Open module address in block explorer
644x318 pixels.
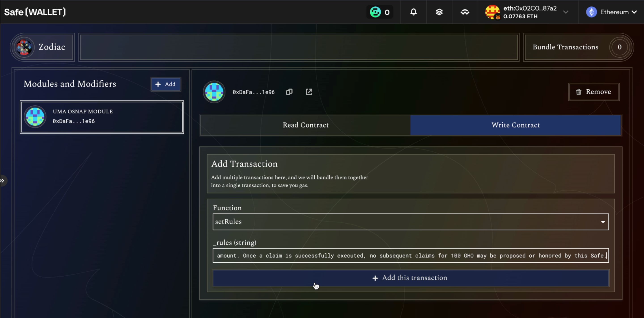pos(309,92)
